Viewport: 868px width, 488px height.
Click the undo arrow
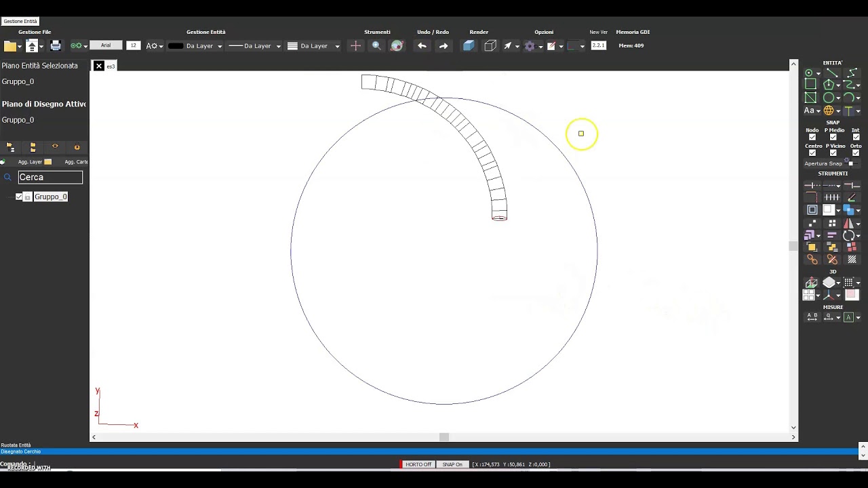tap(422, 46)
